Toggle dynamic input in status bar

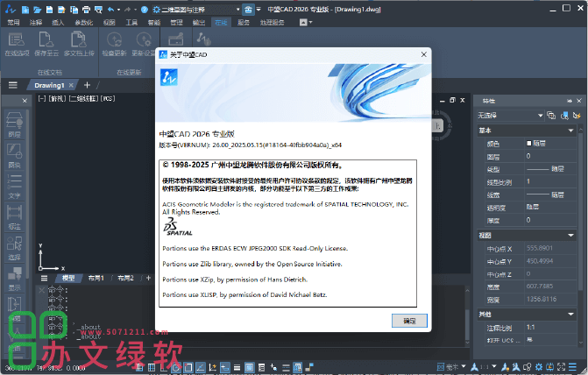coord(224,367)
